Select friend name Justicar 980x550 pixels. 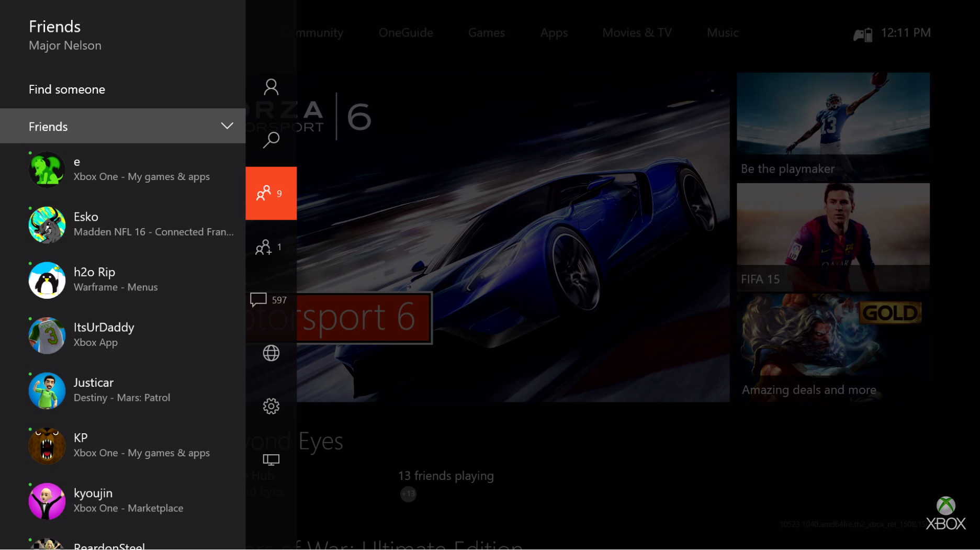coord(93,383)
